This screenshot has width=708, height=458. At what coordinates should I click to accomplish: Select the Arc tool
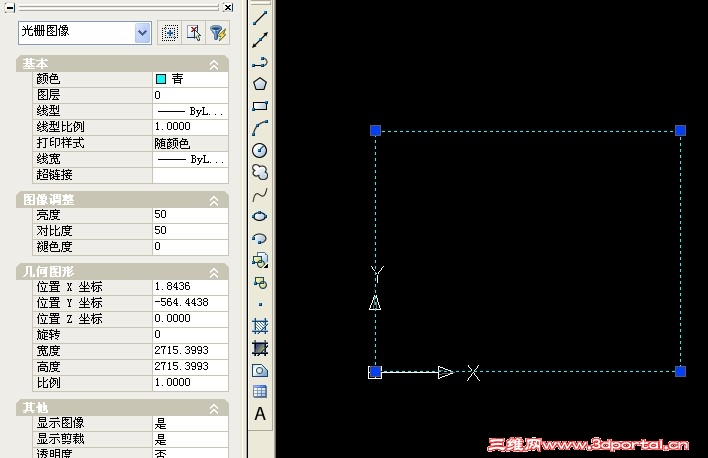point(260,128)
